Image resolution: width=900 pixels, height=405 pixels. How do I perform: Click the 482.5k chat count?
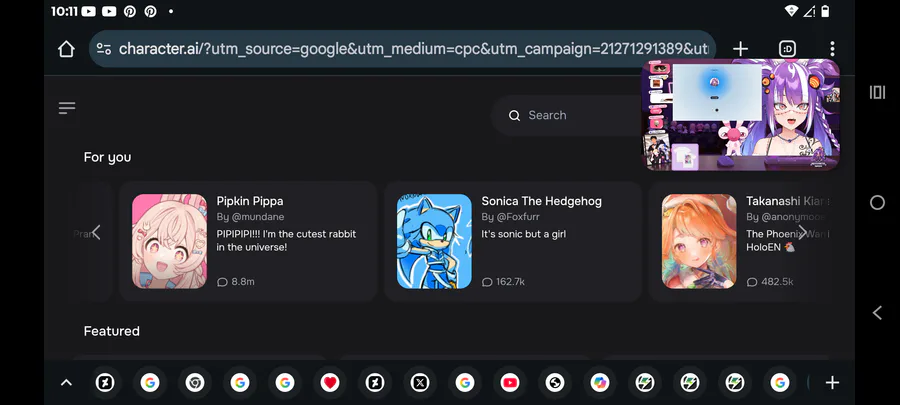tap(770, 282)
